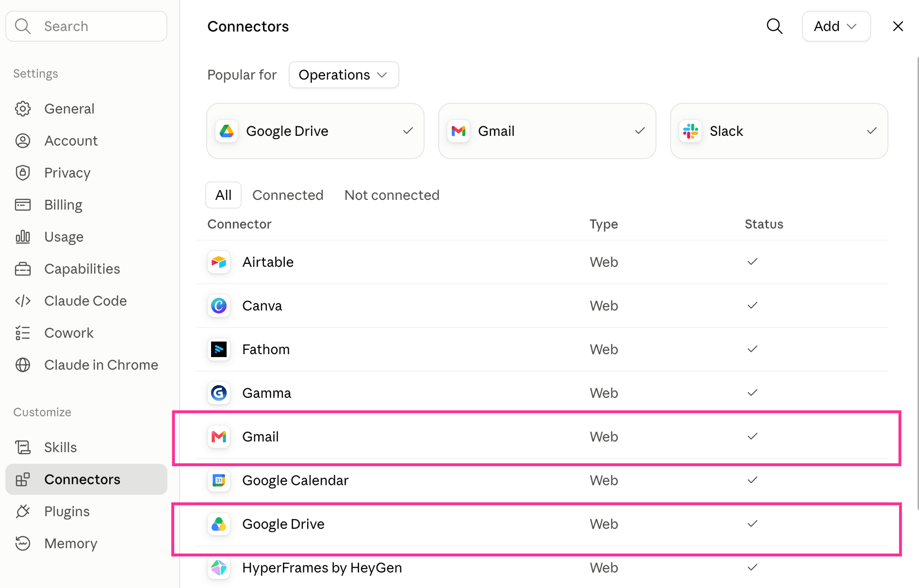Open General settings

tap(86, 109)
